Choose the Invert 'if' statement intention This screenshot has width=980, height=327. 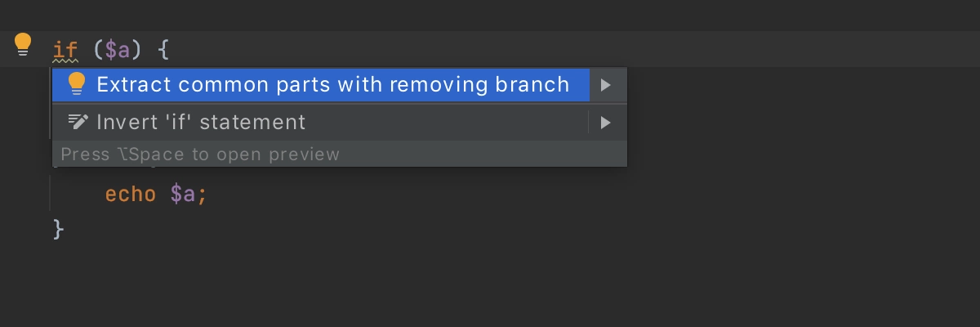(x=201, y=123)
